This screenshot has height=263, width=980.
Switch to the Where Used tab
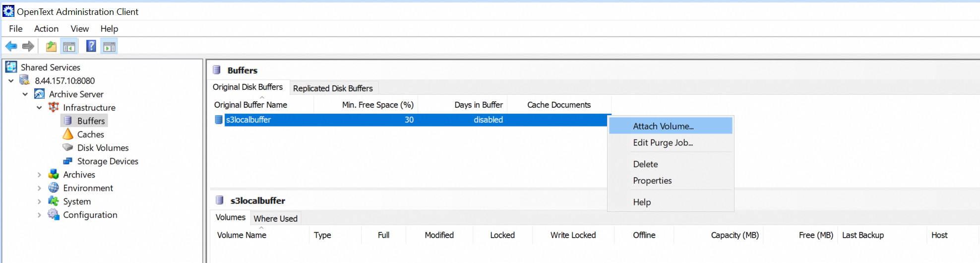[275, 218]
